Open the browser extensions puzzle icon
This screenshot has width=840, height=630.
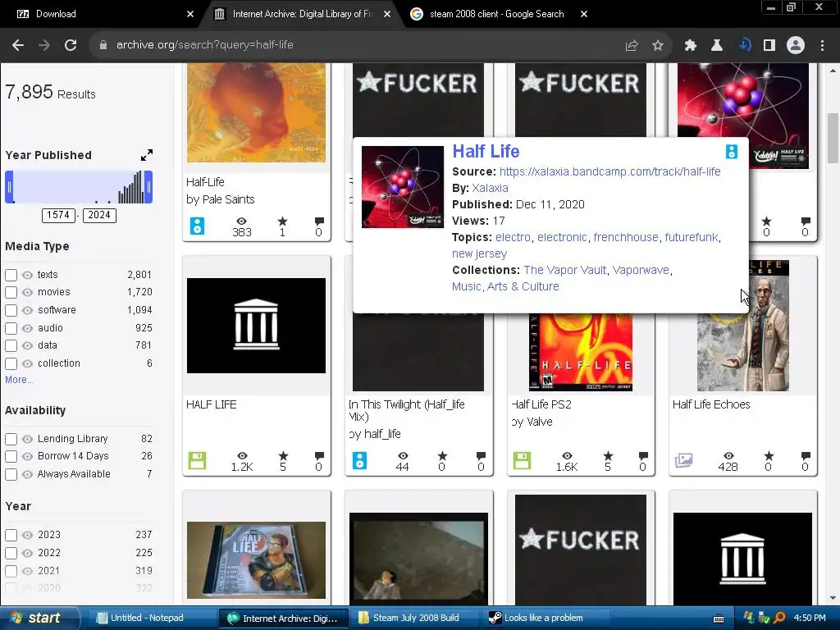[x=690, y=46]
